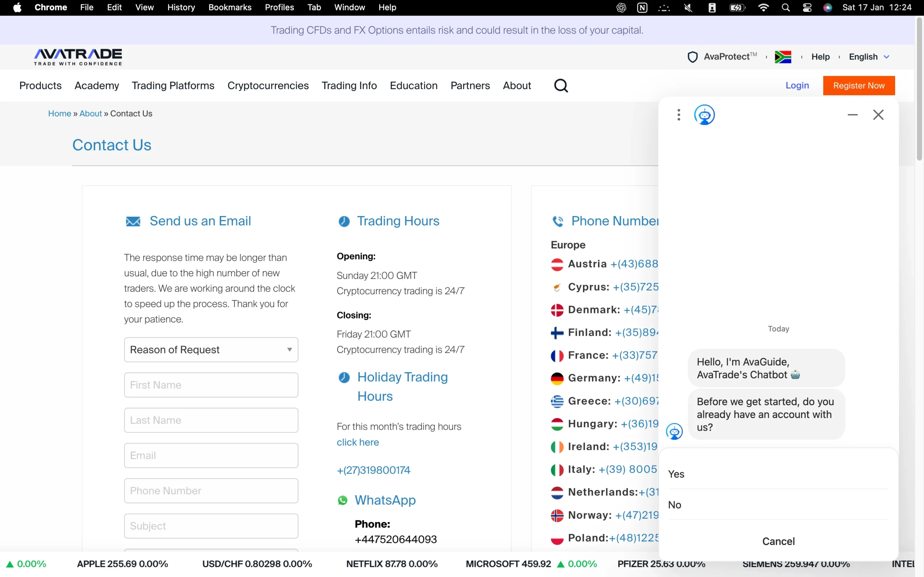Viewport: 924px width, 577px height.
Task: Click inside the First Name field
Action: point(211,384)
